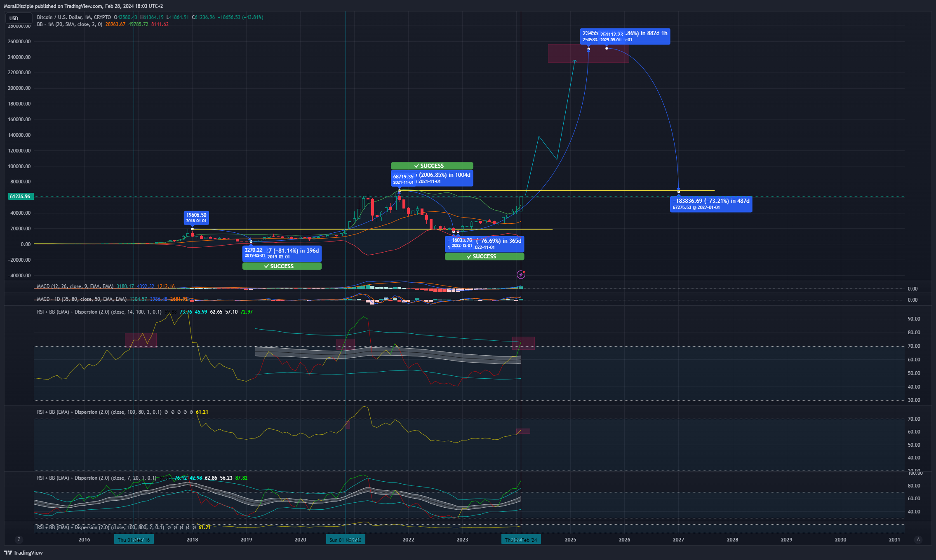Click the 68719.35 price label dated 2021-11-01

point(403,179)
